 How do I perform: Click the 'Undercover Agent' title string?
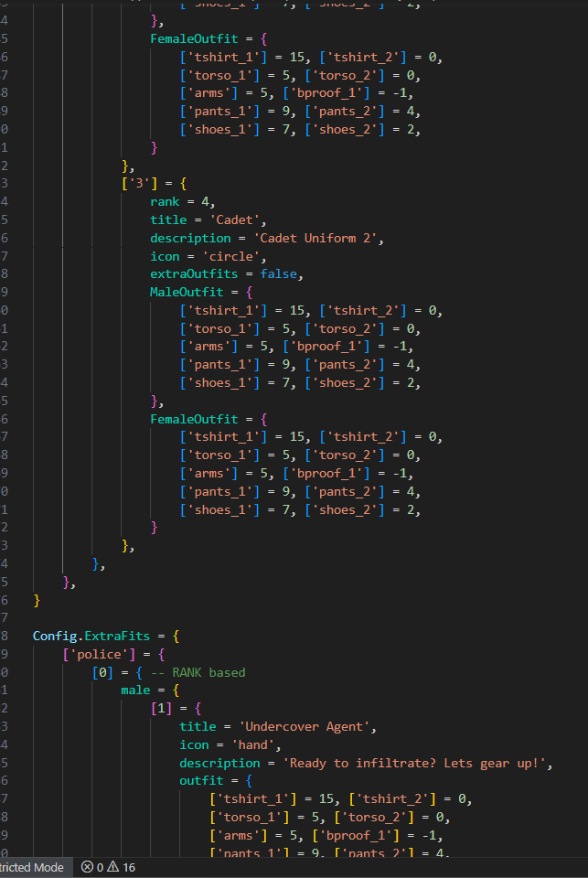click(x=306, y=726)
